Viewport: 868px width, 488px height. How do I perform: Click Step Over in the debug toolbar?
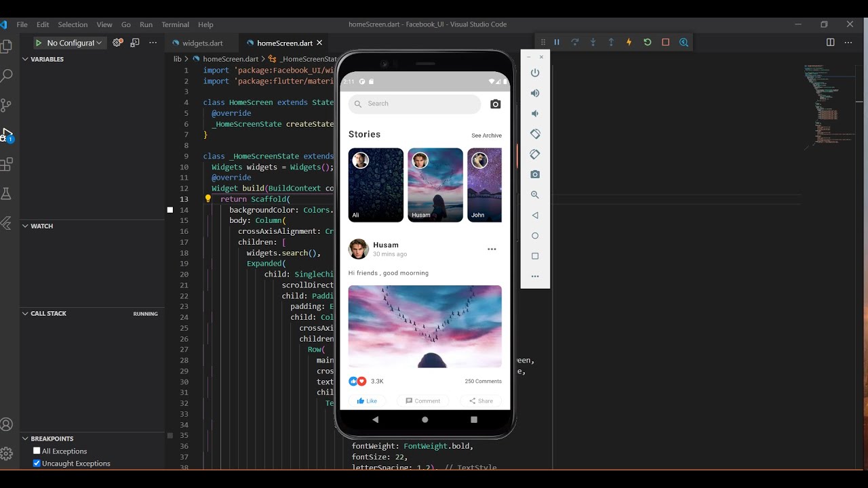coord(575,42)
